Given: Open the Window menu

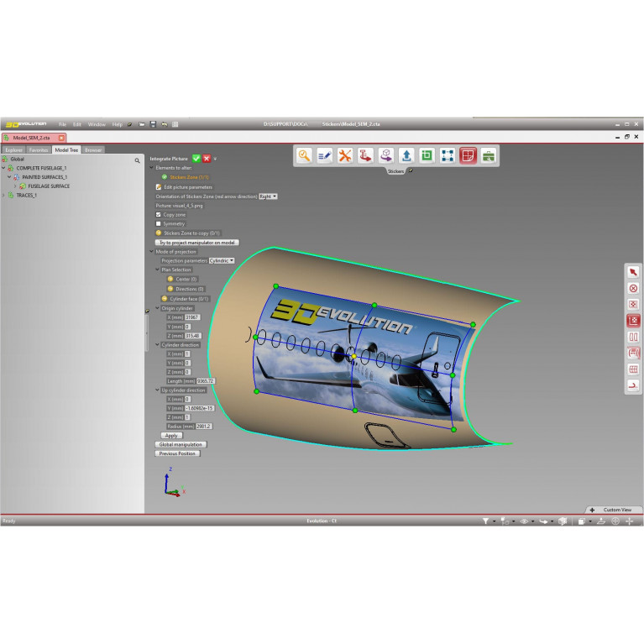Looking at the screenshot, I should 97,124.
